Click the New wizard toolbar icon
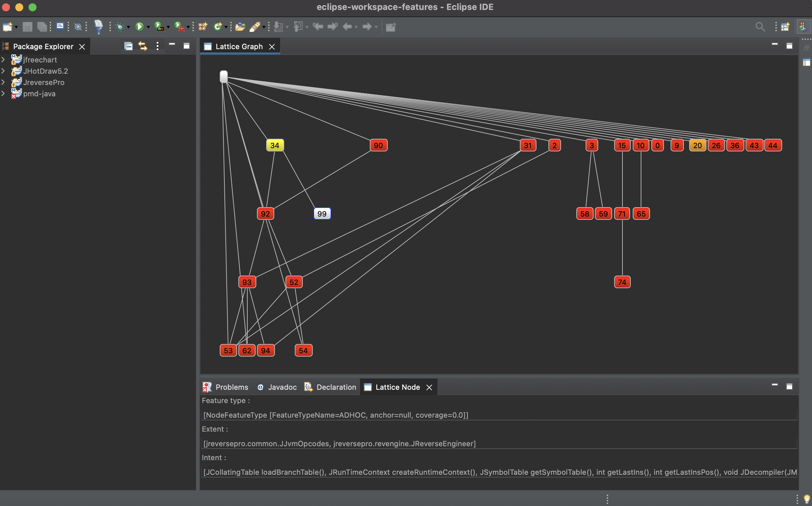812x506 pixels. 7,27
